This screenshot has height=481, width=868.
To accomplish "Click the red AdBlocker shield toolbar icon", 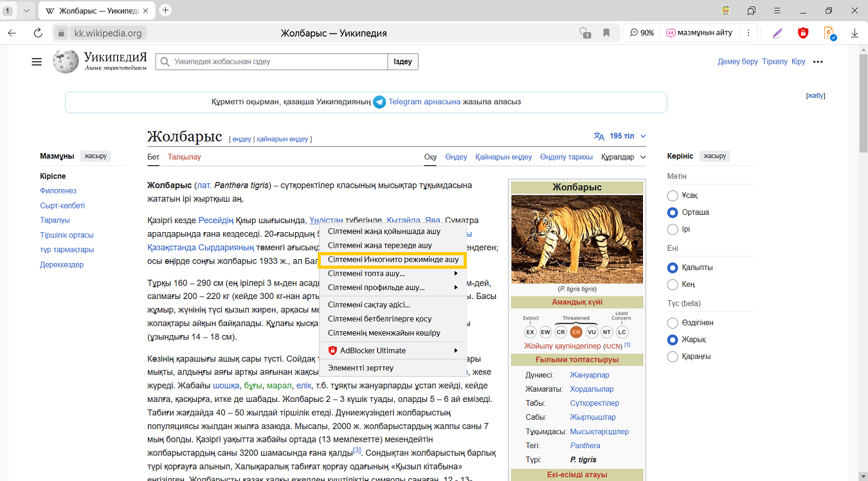I will 803,33.
